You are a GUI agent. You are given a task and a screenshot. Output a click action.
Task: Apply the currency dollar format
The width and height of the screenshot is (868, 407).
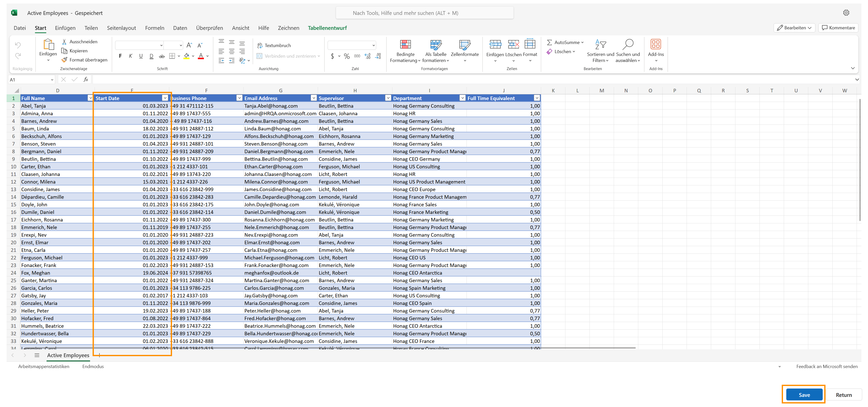point(333,56)
